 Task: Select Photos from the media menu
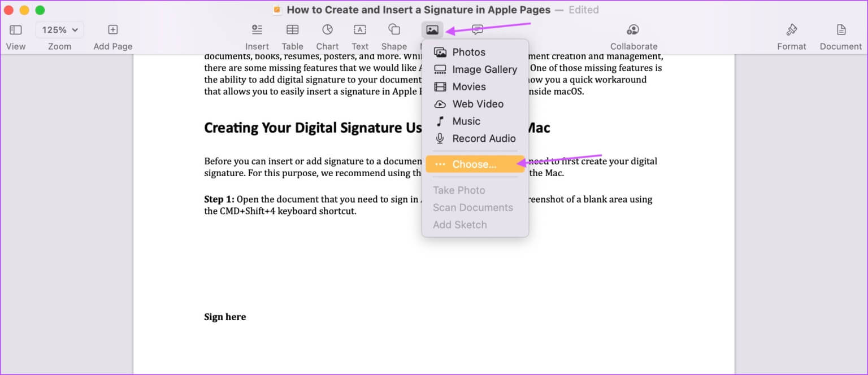pyautogui.click(x=468, y=53)
